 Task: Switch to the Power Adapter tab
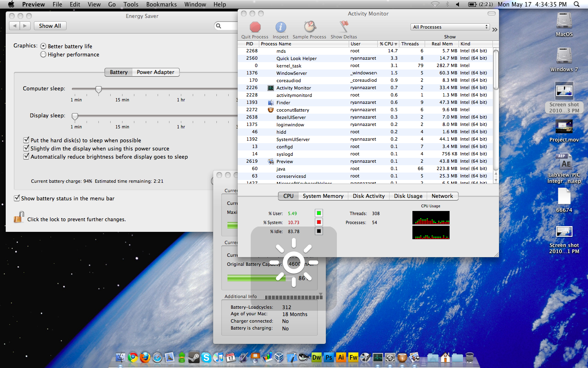pyautogui.click(x=156, y=72)
